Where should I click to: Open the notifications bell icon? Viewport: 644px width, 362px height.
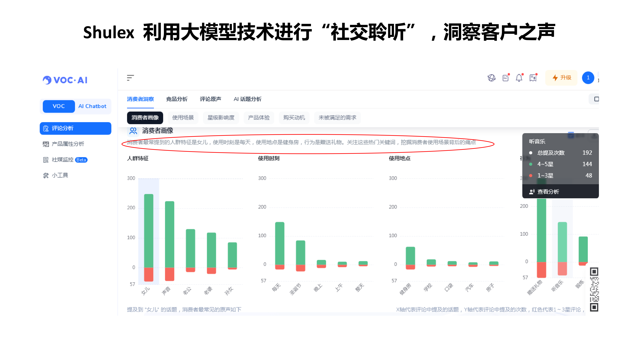tap(519, 78)
